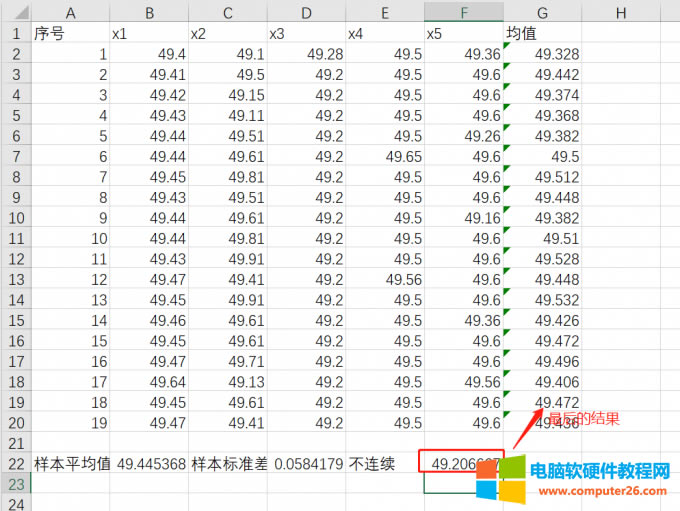Select column A header
Screen dimensions: 680x511
(70, 12)
